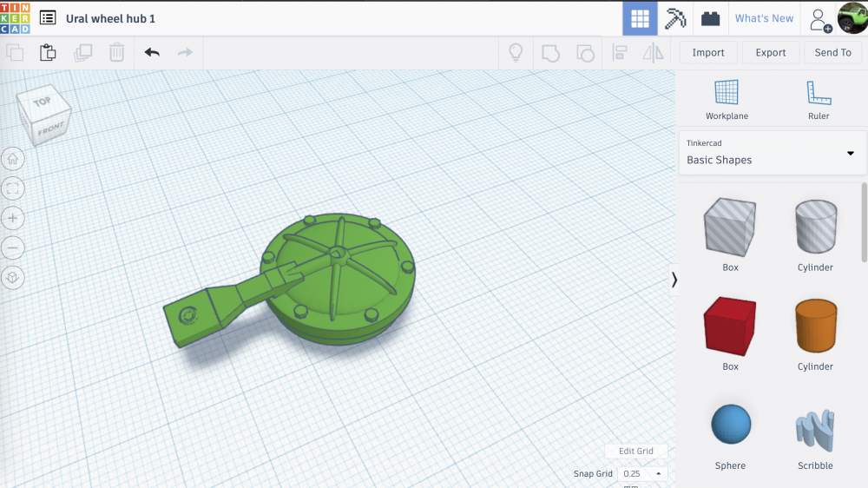Fit all in view
Screen dimensions: 868x488
13,188
